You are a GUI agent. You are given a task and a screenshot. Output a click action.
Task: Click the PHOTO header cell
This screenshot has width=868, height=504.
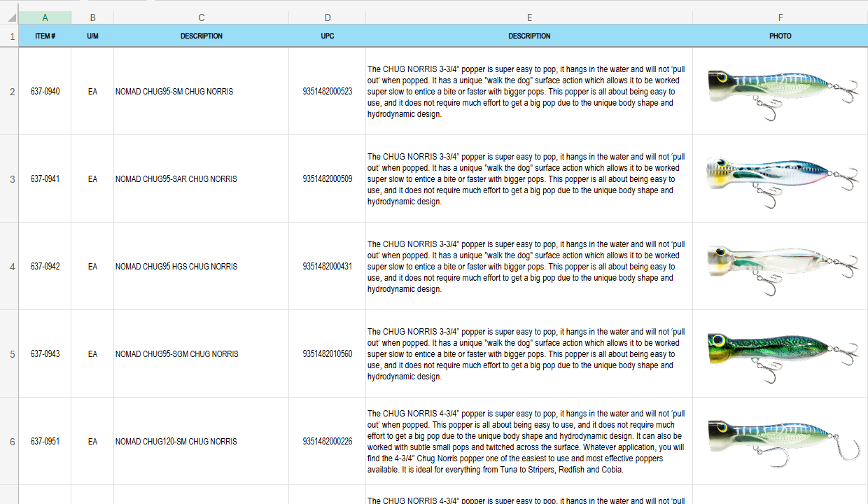(x=780, y=36)
